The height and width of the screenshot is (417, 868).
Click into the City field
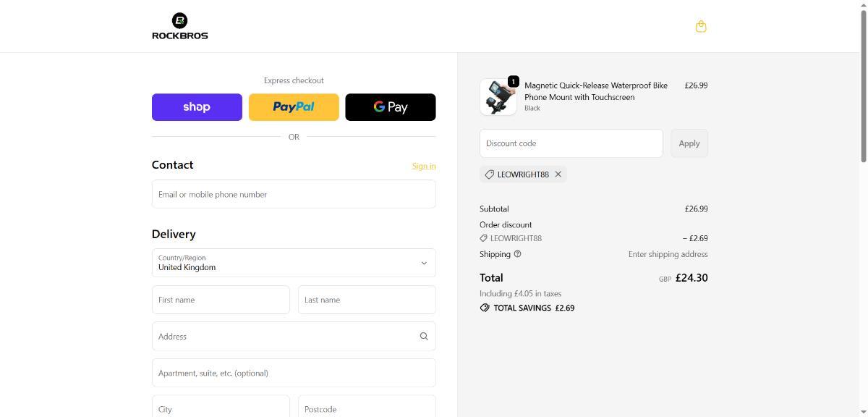(x=221, y=408)
